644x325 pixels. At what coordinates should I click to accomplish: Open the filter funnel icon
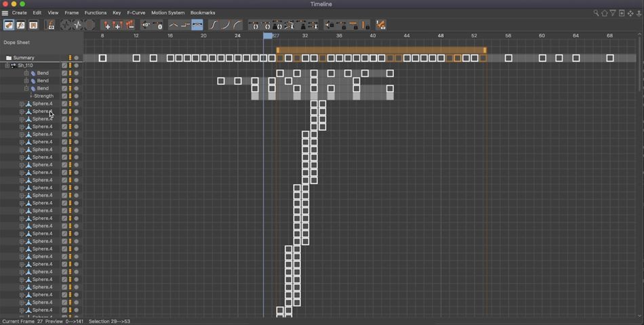tap(613, 13)
